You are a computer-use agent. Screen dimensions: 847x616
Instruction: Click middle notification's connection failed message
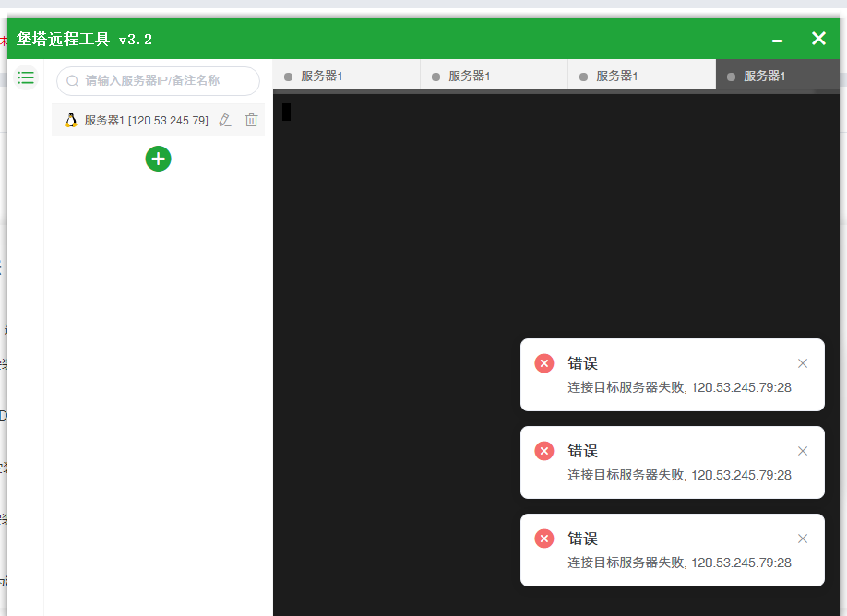click(x=679, y=475)
